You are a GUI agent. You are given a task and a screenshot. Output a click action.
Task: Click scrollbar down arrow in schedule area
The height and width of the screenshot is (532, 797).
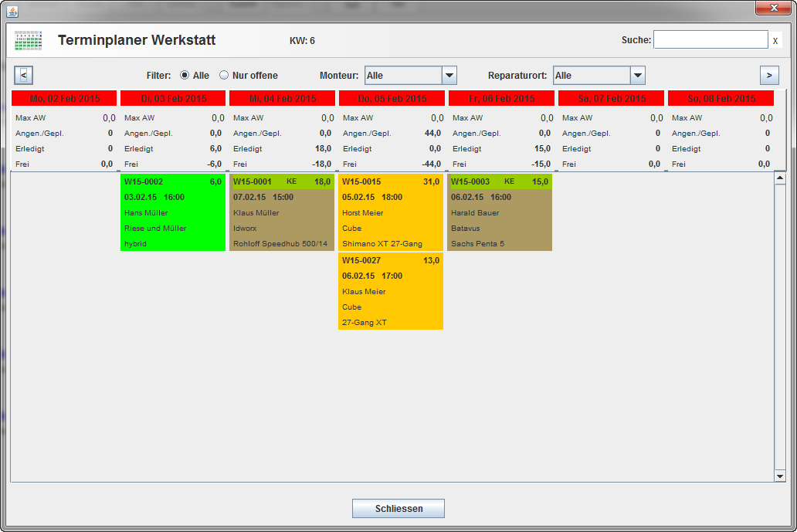click(x=779, y=476)
